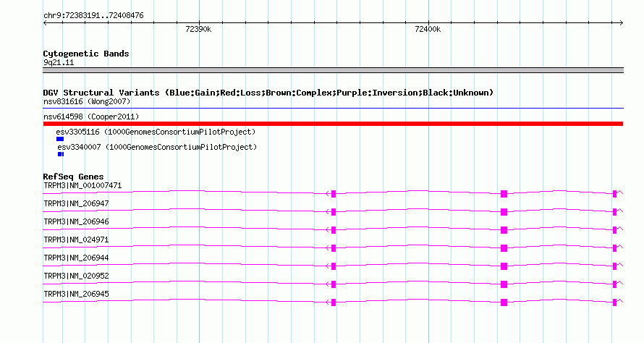The image size is (644, 343).
Task: Click the rightmost exon of NM_206946
Action: pos(615,230)
